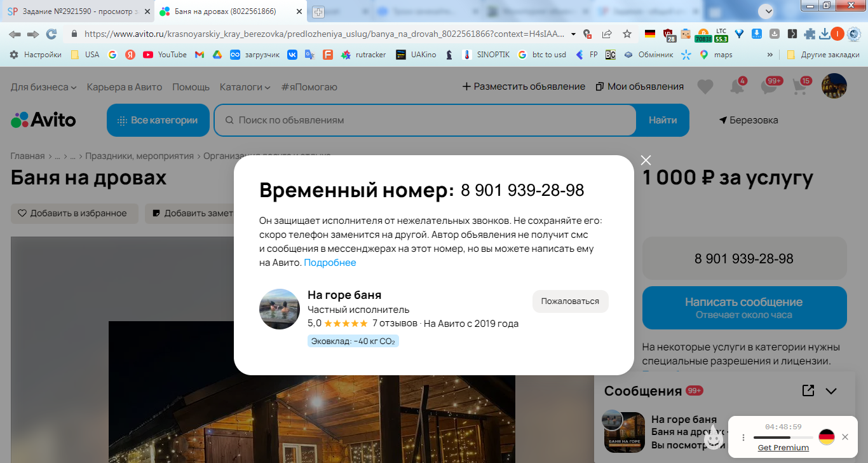Click the 'Подробнее' link in the popup
This screenshot has width=868, height=463.
tap(330, 263)
